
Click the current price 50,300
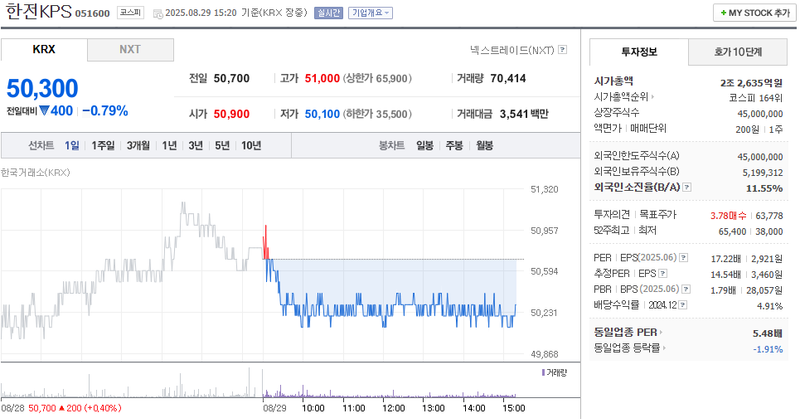42,88
